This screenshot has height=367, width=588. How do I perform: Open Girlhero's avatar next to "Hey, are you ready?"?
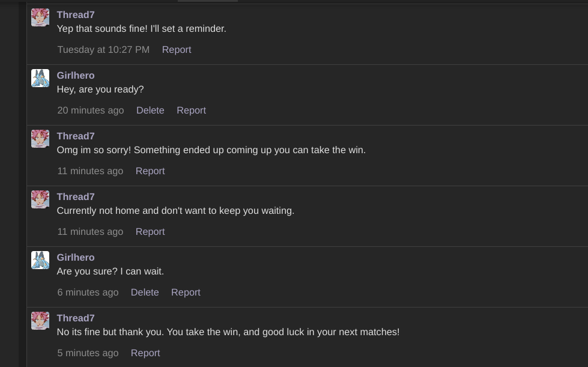(40, 78)
